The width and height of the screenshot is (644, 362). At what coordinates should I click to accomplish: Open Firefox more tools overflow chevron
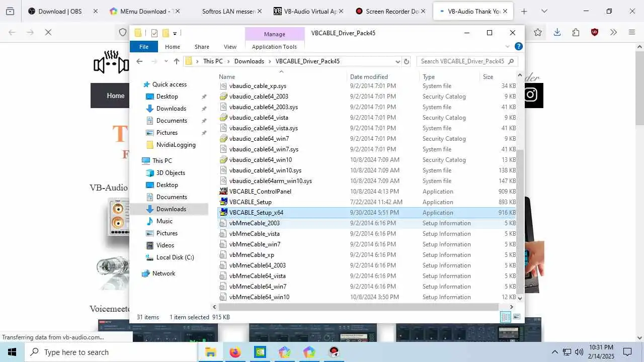[613, 32]
